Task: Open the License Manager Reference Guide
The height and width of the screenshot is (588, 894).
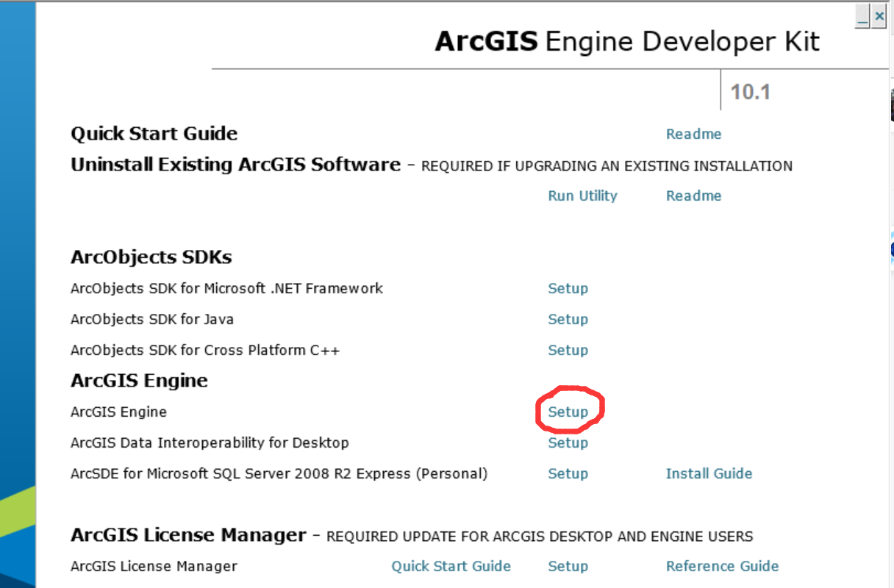Action: 722,566
